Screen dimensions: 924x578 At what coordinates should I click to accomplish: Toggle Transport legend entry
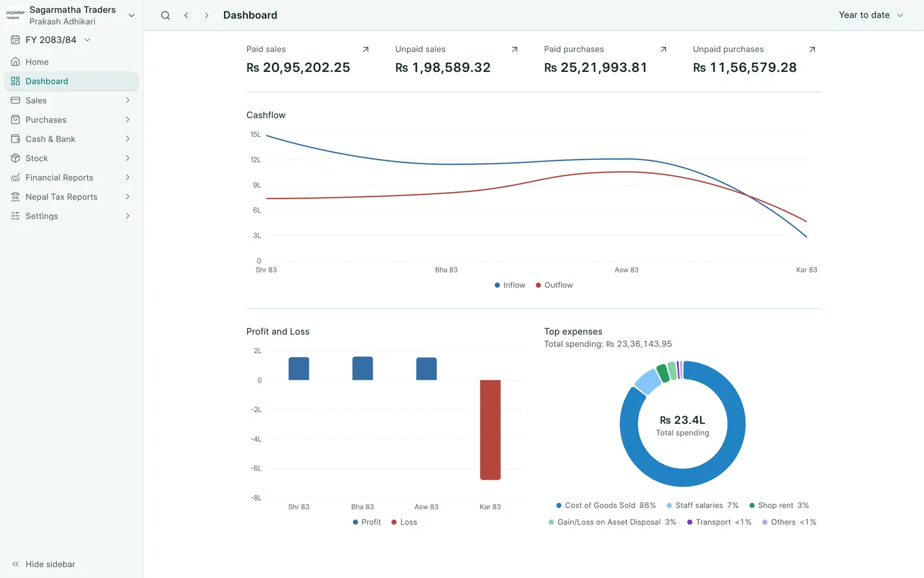coord(719,522)
